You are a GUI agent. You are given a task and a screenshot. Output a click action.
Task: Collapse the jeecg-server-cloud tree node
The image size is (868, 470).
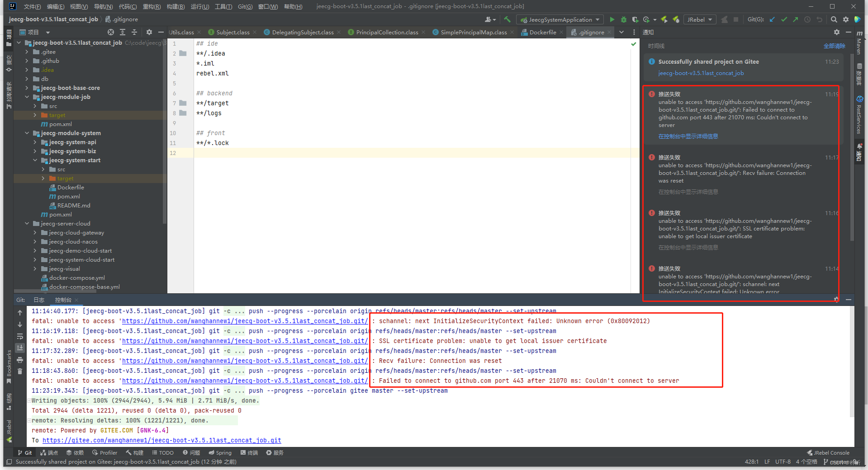tap(27, 223)
